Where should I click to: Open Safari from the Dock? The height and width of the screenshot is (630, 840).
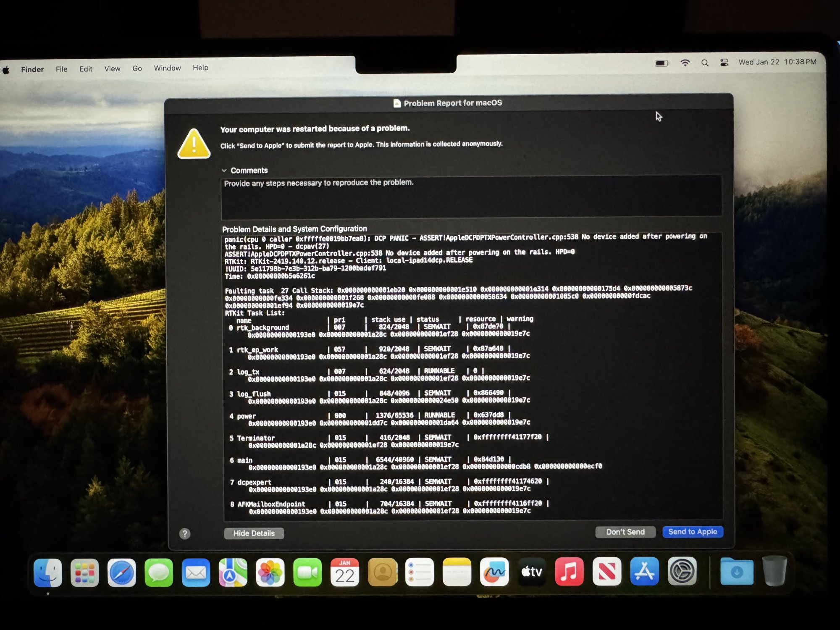click(122, 572)
